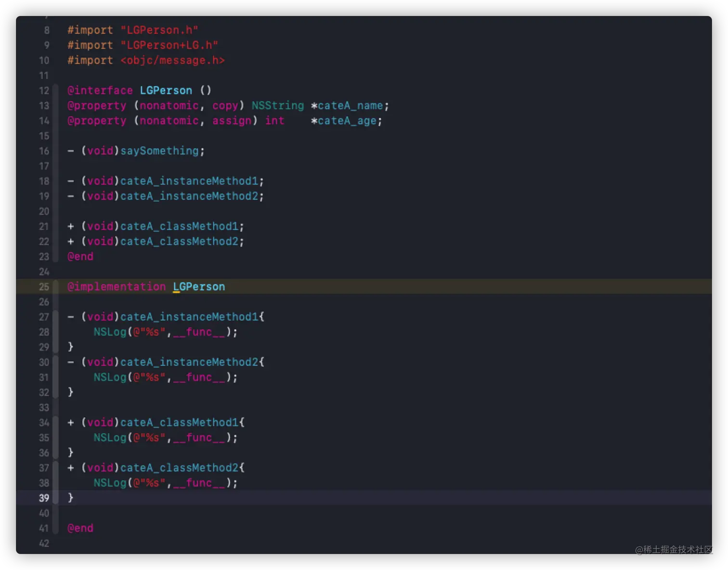Click the (void) return type on line 16

(x=100, y=151)
